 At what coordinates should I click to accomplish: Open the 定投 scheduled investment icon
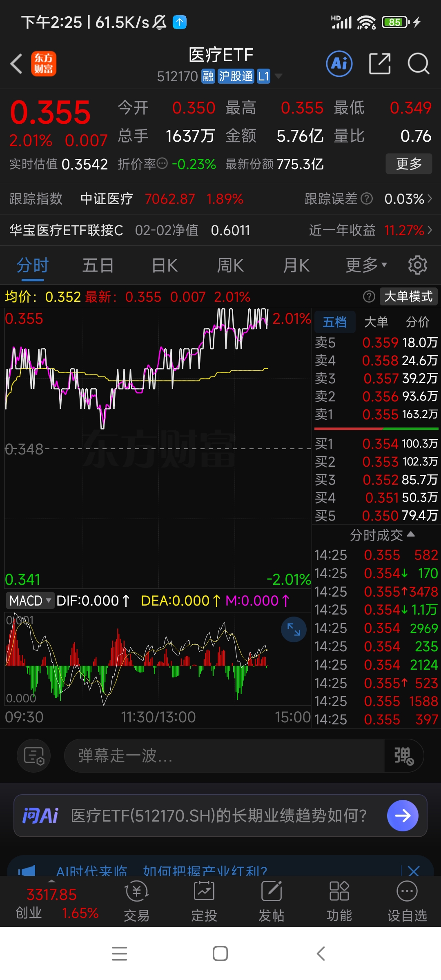tap(204, 901)
